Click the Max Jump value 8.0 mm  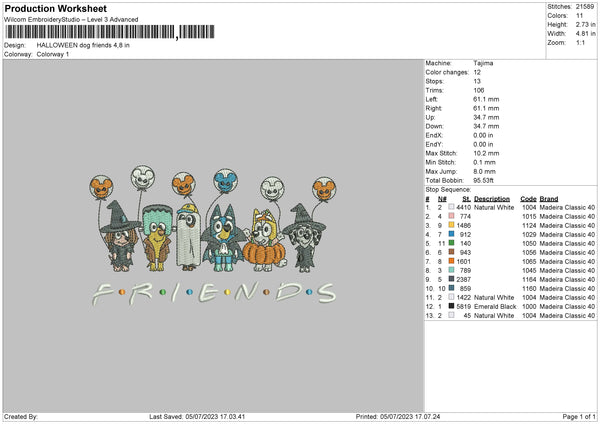pyautogui.click(x=484, y=171)
